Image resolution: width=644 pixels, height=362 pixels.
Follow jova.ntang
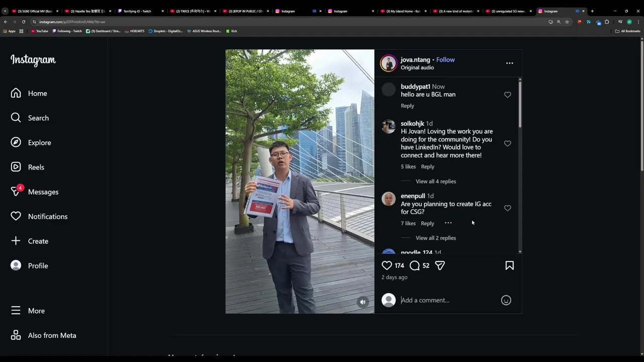pos(445,59)
